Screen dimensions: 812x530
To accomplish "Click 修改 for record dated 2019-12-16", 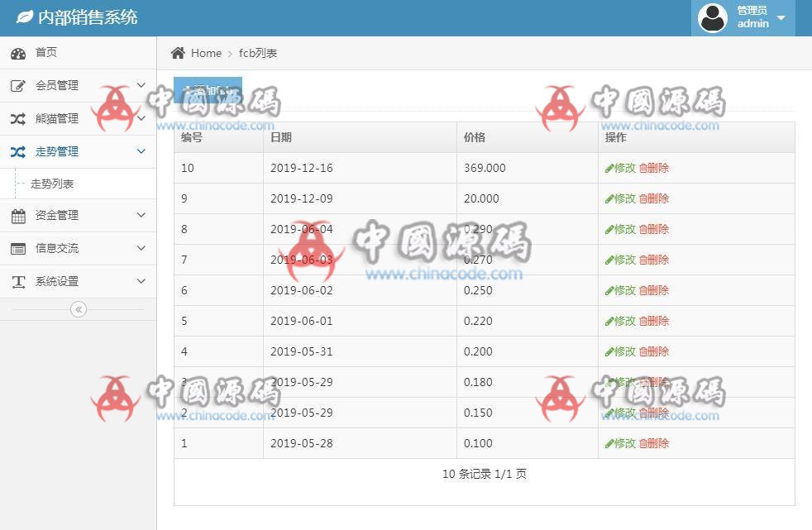I will point(620,168).
